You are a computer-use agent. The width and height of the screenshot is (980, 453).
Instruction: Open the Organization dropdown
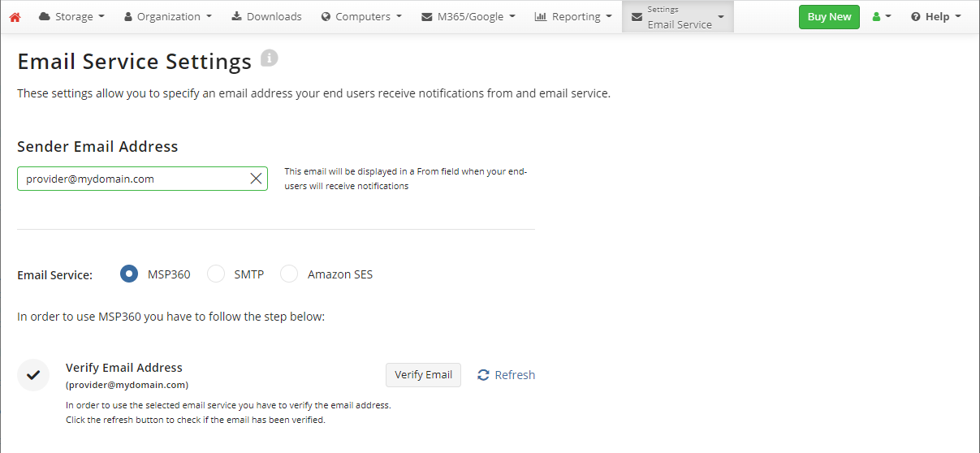pyautogui.click(x=168, y=17)
